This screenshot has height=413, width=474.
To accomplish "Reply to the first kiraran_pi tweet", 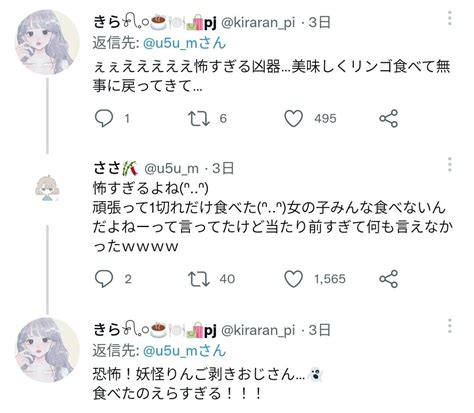I will 104,118.
